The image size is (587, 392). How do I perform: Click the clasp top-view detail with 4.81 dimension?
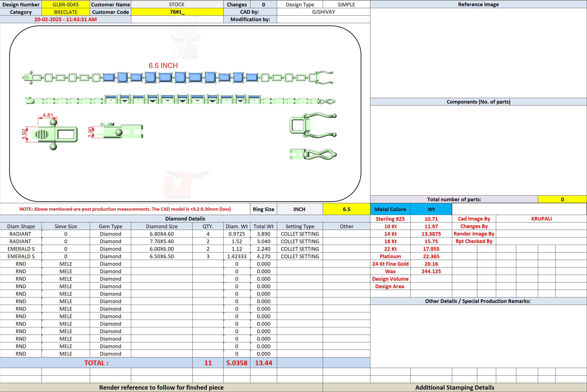point(50,132)
